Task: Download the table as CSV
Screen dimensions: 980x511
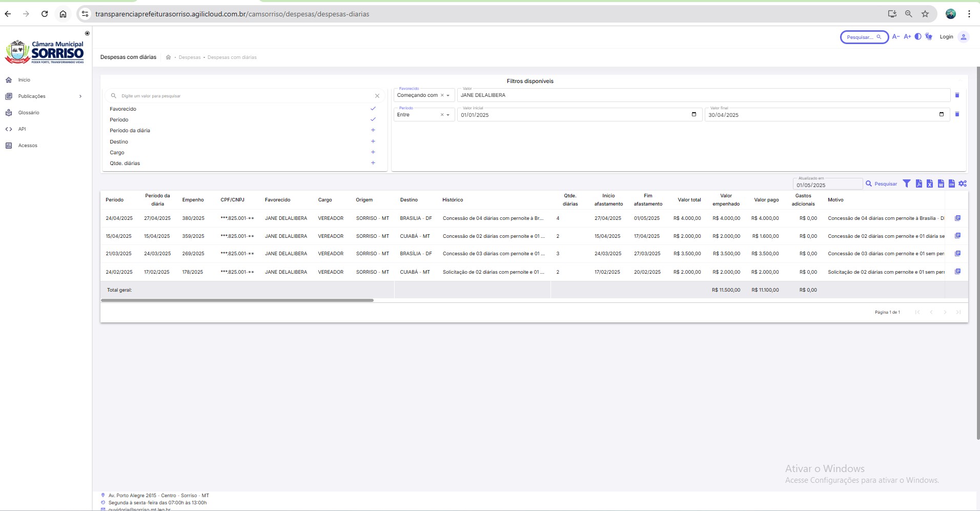Action: (x=952, y=183)
